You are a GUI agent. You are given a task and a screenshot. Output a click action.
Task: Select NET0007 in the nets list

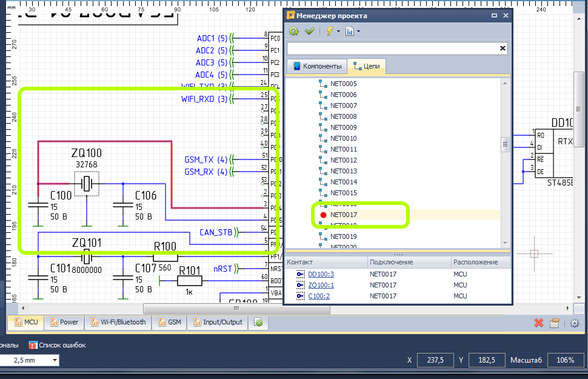[x=344, y=106]
